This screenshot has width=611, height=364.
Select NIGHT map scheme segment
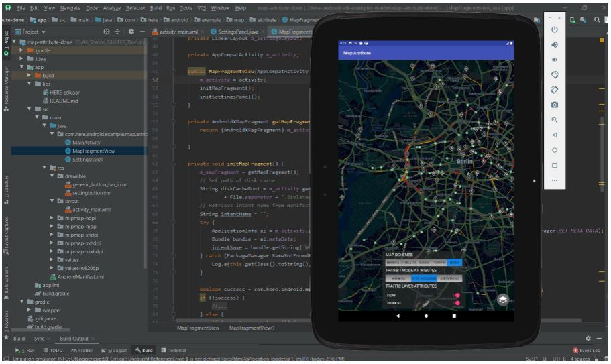point(454,263)
